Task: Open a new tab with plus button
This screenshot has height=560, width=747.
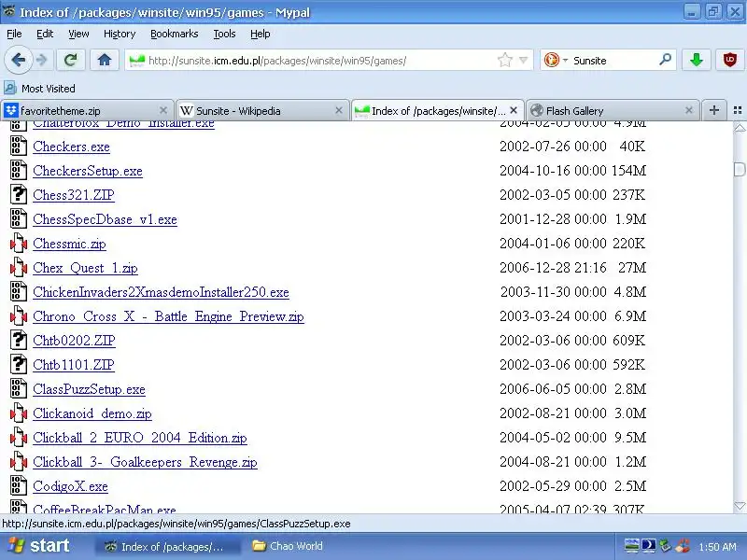Action: [x=713, y=110]
